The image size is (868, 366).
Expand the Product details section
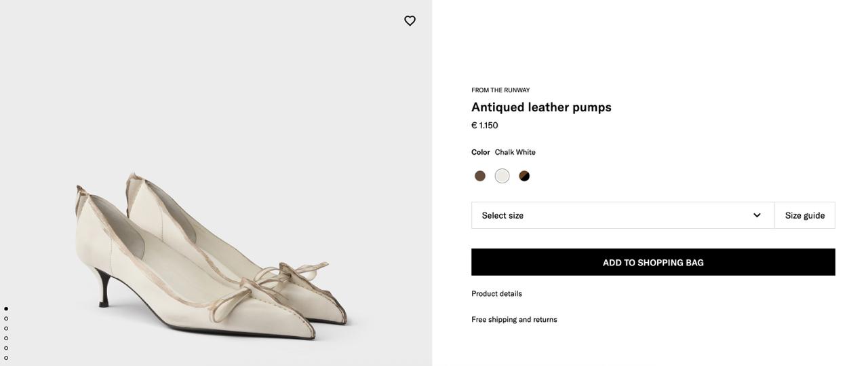click(x=496, y=294)
